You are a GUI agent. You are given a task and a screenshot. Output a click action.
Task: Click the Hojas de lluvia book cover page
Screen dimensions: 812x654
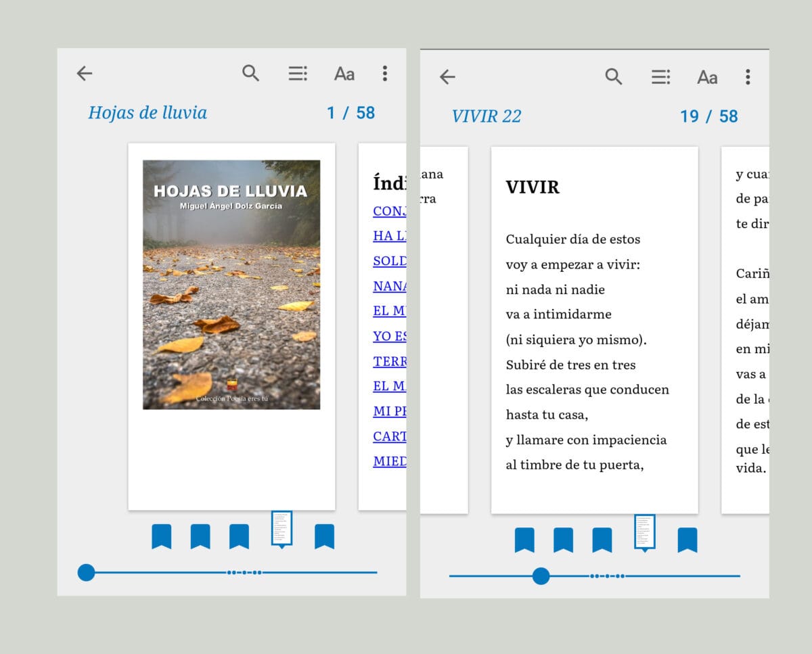click(x=231, y=285)
